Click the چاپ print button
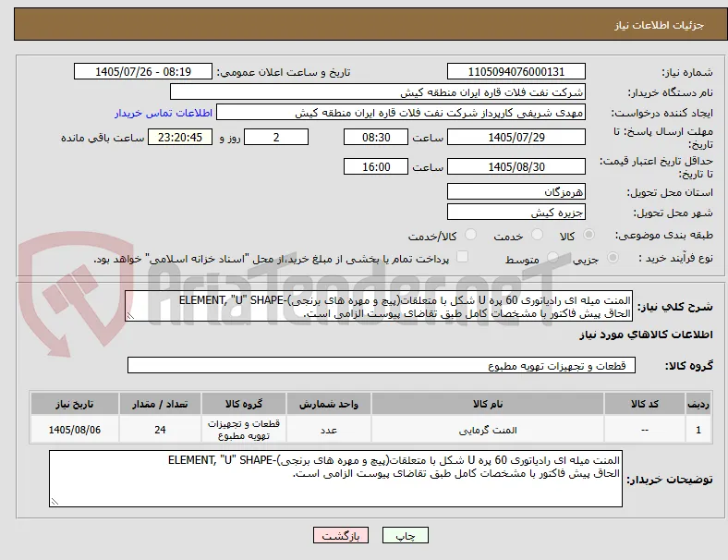 (x=406, y=535)
